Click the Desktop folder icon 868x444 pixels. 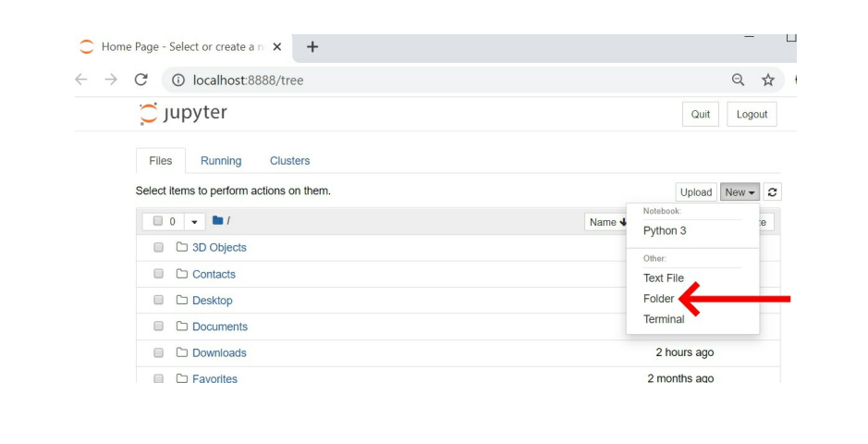pyautogui.click(x=181, y=300)
